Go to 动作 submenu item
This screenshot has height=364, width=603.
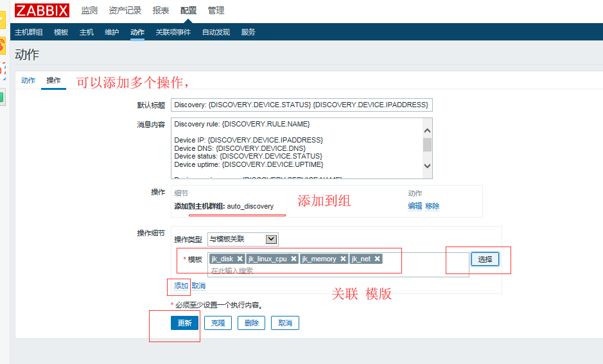click(137, 32)
